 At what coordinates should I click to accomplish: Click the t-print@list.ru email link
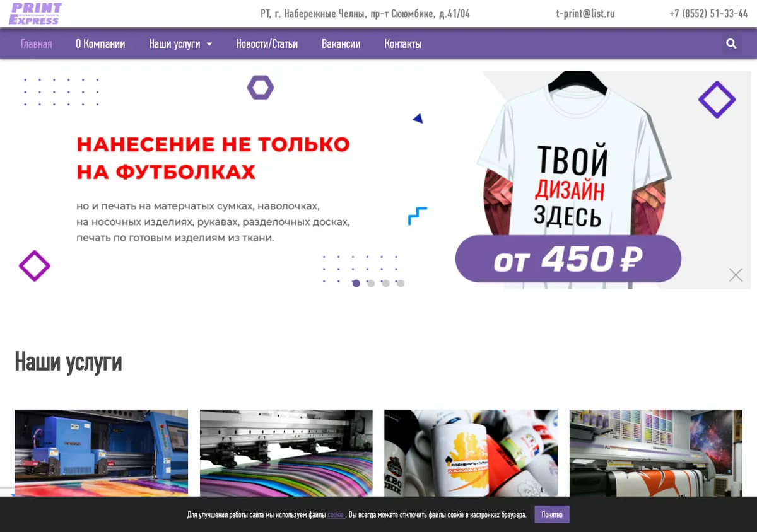click(585, 13)
